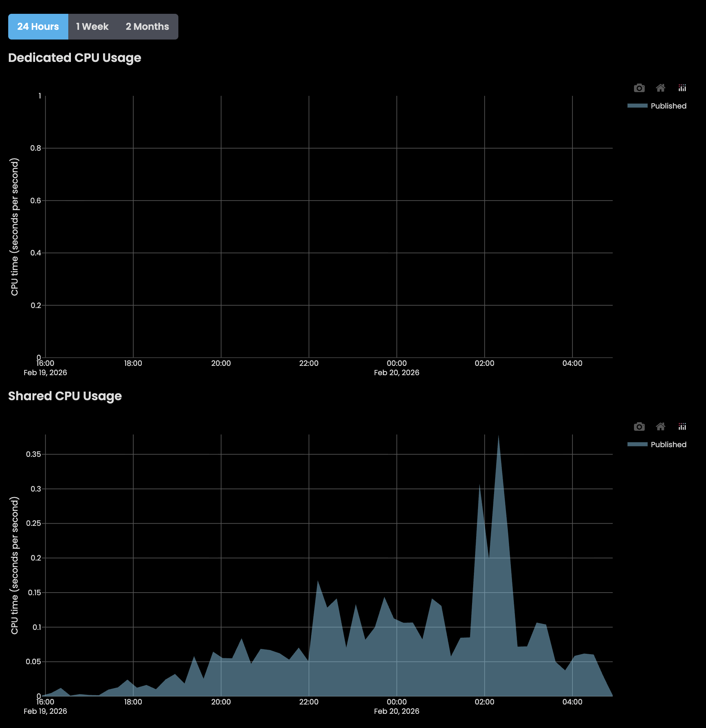The width and height of the screenshot is (706, 728).
Task: Click 00:00 Feb 20 label under Shared CPU chart
Action: [x=396, y=706]
